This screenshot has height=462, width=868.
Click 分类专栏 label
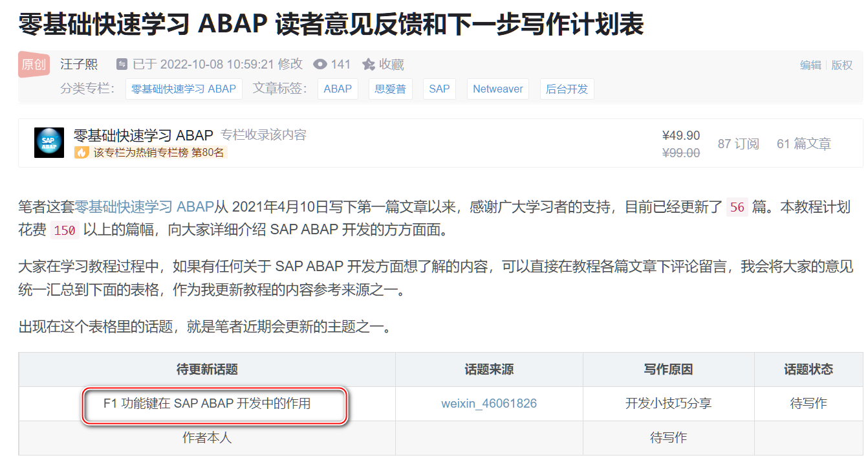pyautogui.click(x=88, y=89)
